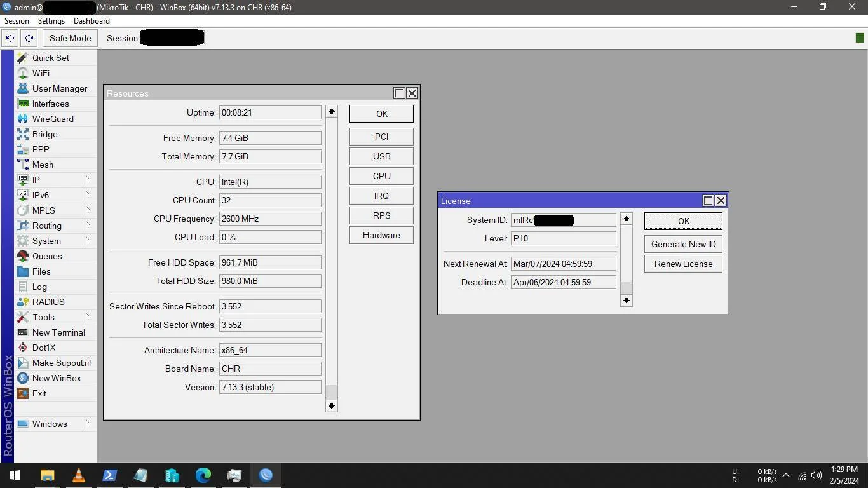
Task: Open the WireGuard settings
Action: pyautogui.click(x=55, y=119)
